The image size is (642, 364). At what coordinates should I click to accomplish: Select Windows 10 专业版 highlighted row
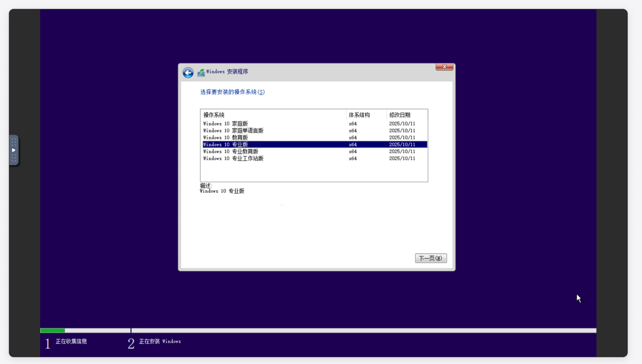click(315, 144)
